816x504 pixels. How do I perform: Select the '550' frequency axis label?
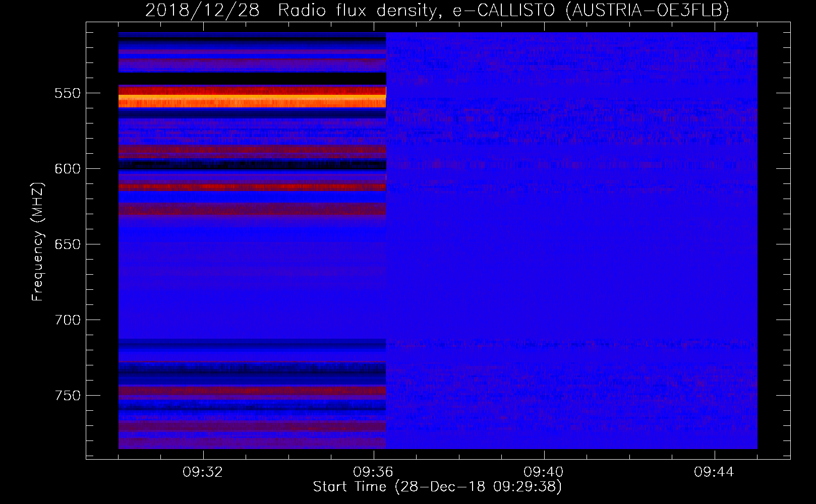pyautogui.click(x=67, y=93)
